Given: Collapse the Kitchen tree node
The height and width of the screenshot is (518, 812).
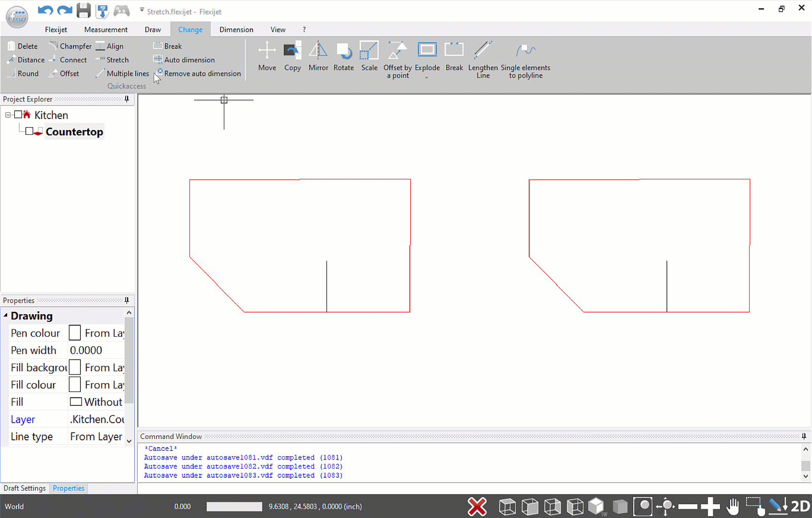Looking at the screenshot, I should [7, 114].
